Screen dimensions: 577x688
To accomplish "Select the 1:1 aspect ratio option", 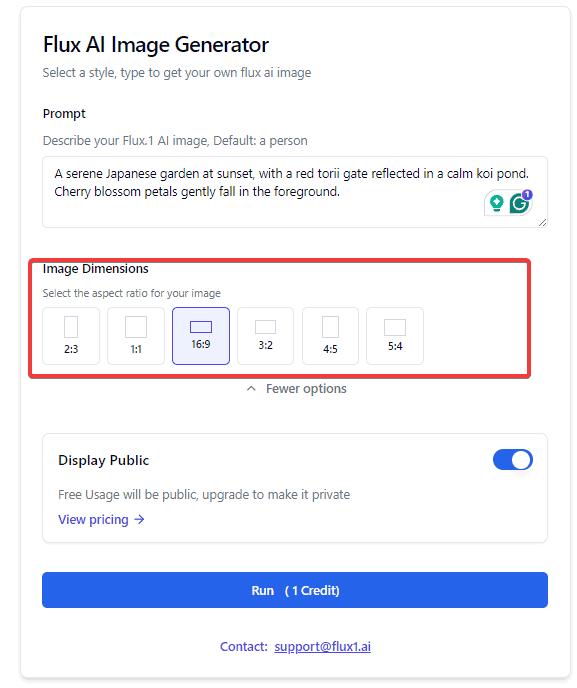I will tap(136, 336).
